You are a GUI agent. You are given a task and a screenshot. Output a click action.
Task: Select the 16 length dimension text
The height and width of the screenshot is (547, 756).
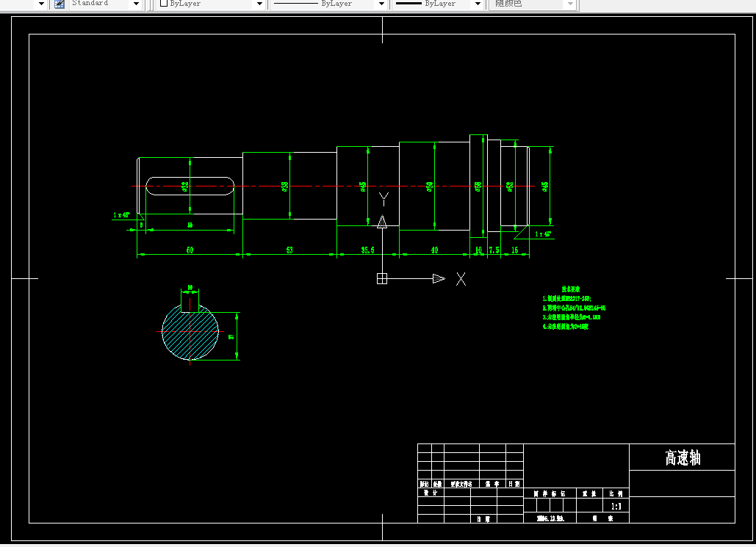point(515,250)
